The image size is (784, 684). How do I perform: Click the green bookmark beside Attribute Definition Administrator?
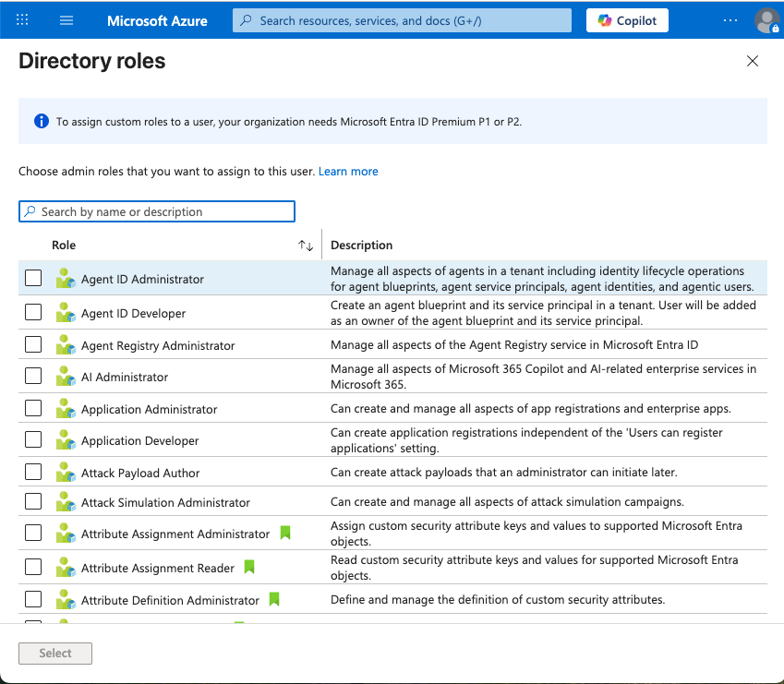274,599
